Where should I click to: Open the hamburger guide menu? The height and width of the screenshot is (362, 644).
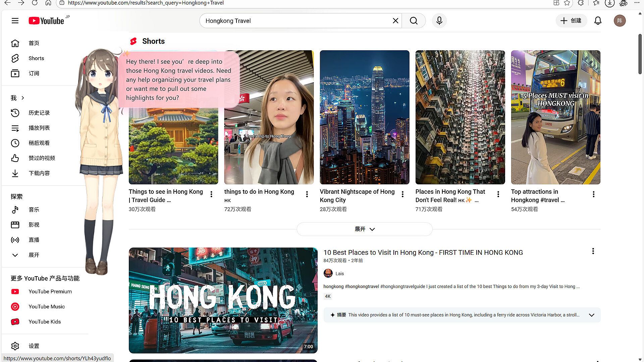pos(15,21)
